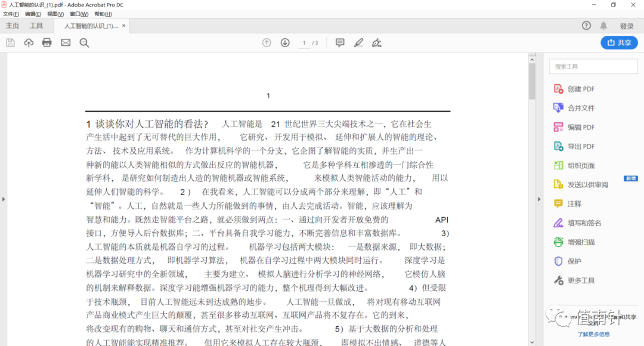Open the 视图(V) menu

pos(55,14)
